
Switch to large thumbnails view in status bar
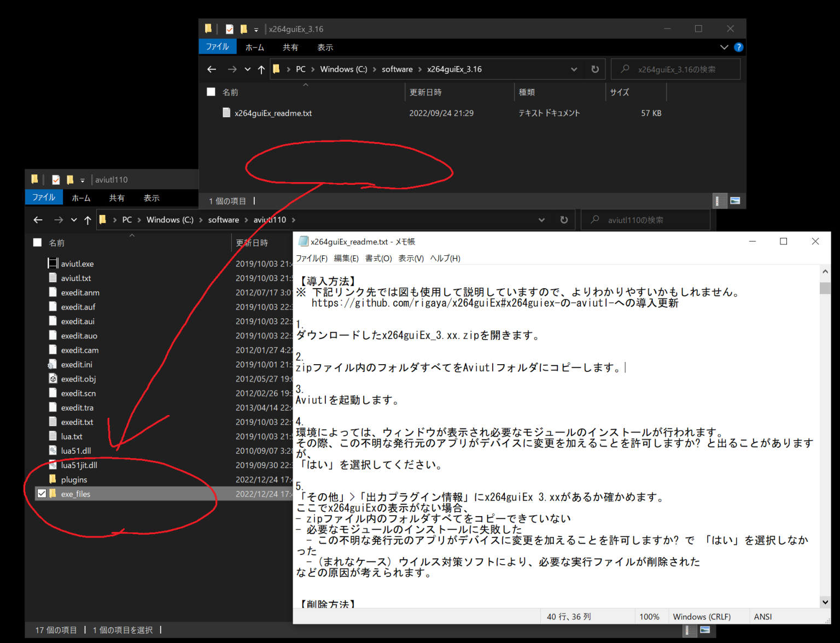tap(736, 201)
